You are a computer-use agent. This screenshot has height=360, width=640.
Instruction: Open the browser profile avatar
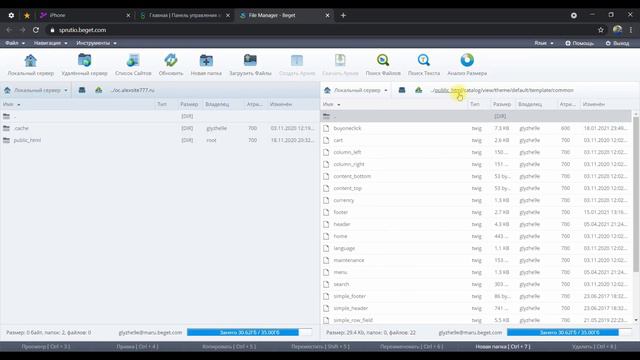point(617,30)
